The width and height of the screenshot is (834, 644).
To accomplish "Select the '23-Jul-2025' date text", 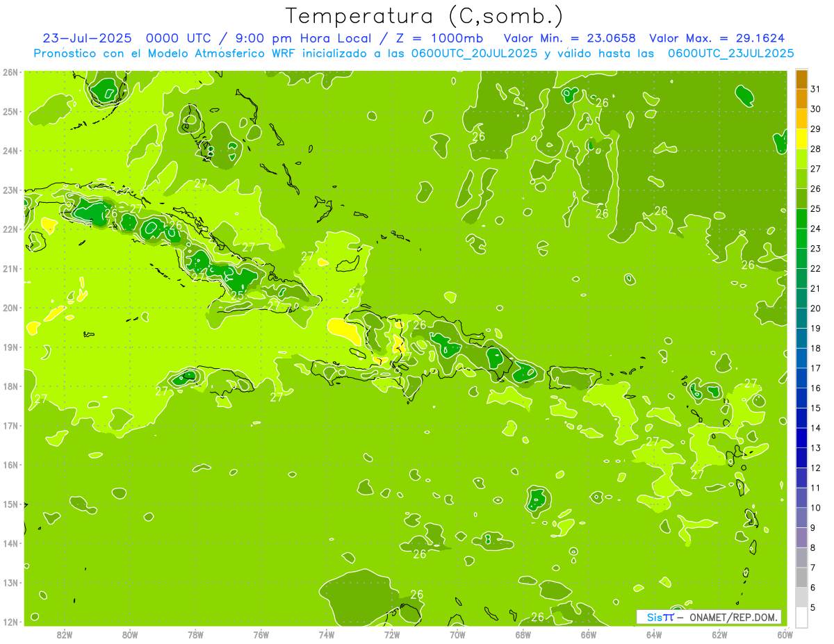I will (87, 38).
